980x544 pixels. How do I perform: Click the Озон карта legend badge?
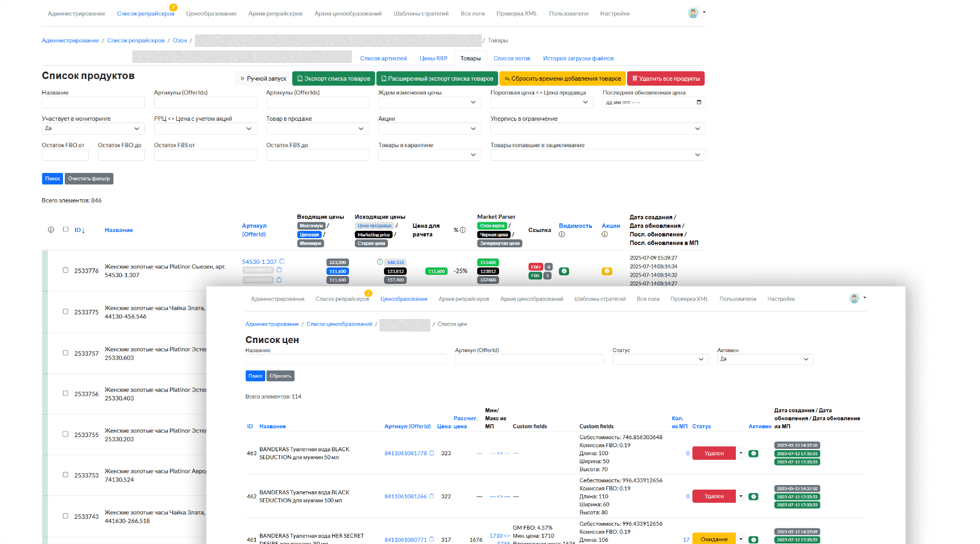[x=492, y=226]
